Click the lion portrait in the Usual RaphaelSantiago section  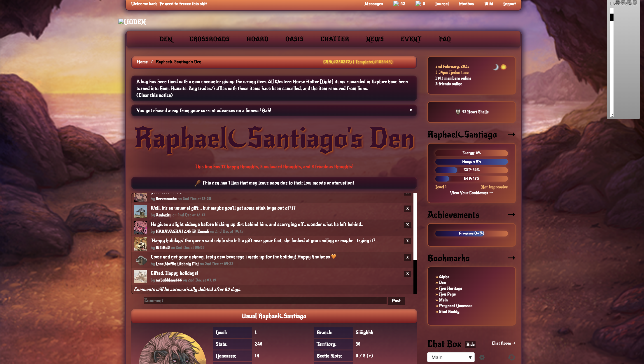pyautogui.click(x=173, y=348)
